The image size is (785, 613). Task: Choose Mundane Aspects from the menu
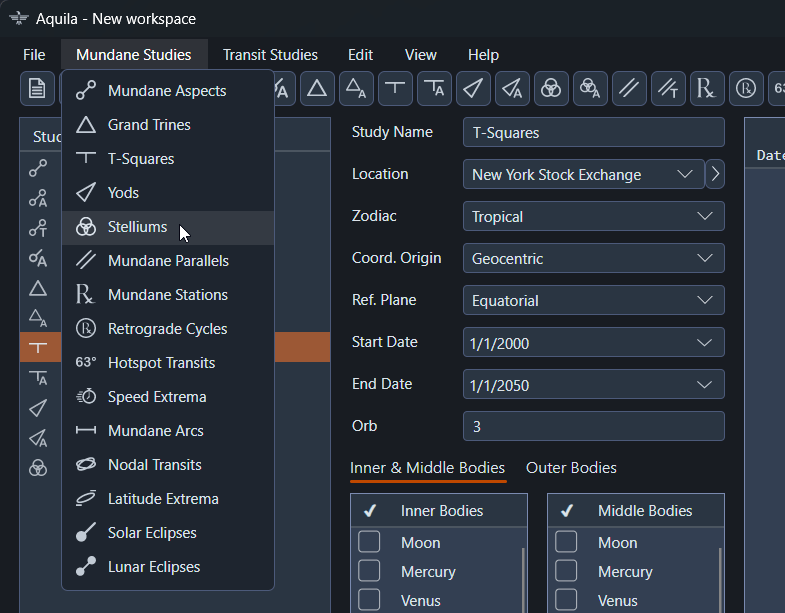click(168, 91)
